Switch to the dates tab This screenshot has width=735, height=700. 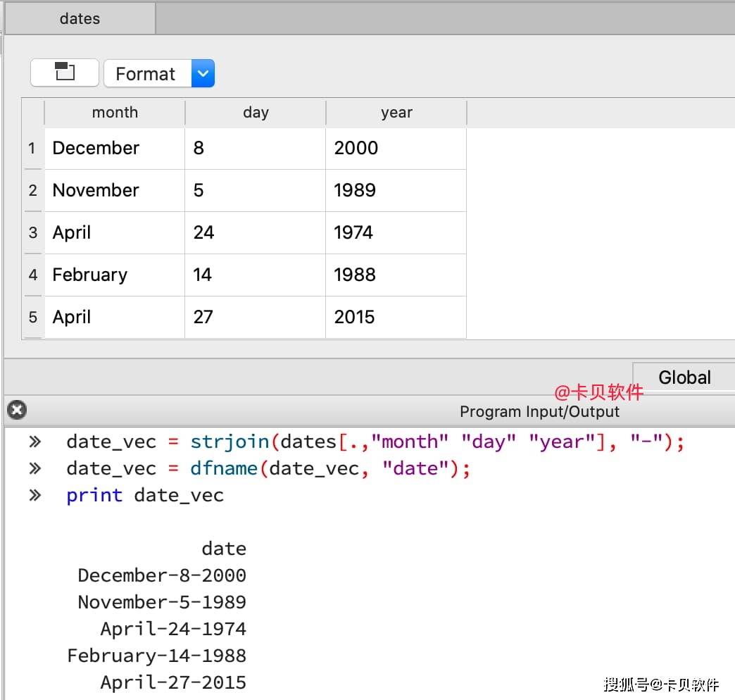[x=80, y=19]
